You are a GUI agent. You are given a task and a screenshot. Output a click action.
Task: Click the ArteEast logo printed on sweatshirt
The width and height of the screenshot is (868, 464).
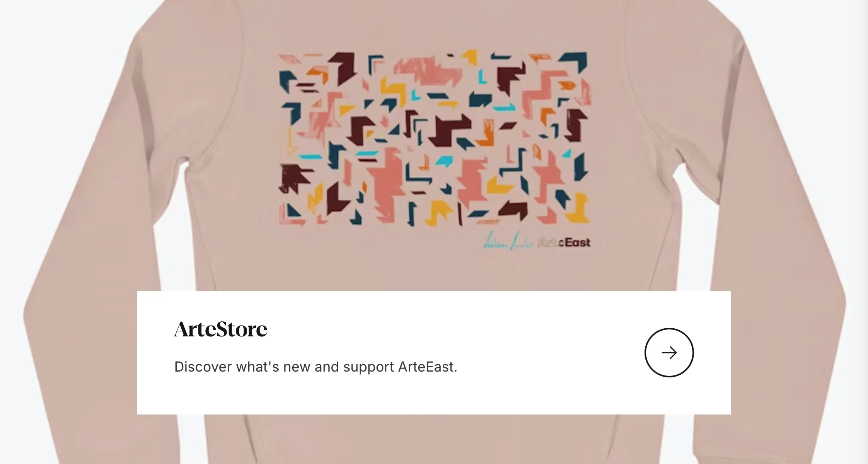[x=564, y=243]
